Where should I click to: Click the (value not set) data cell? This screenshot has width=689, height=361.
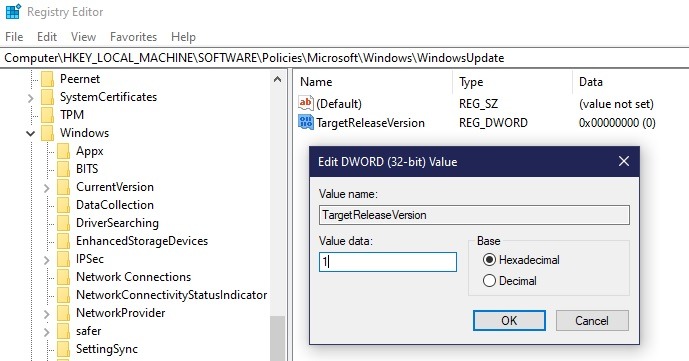[x=616, y=104]
